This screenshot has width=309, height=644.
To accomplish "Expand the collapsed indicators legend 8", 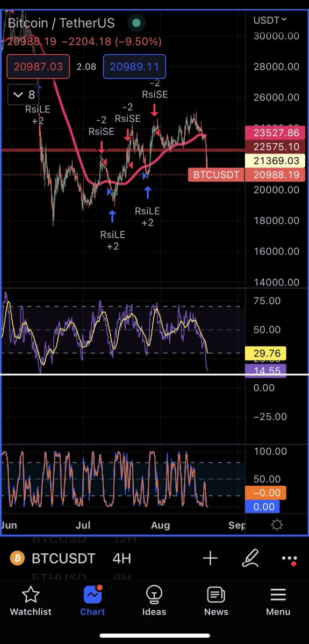I will pyautogui.click(x=24, y=95).
